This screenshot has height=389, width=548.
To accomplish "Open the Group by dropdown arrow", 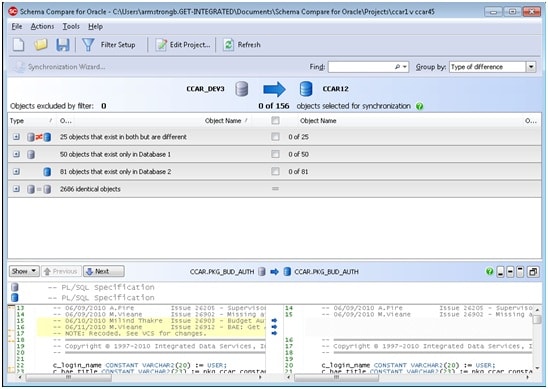I will pos(531,67).
